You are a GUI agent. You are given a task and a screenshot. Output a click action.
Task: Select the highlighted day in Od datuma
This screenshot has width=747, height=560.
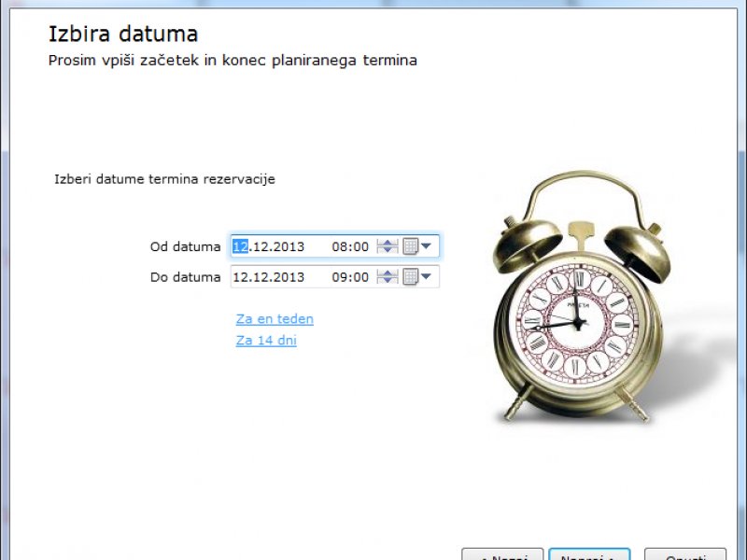240,247
